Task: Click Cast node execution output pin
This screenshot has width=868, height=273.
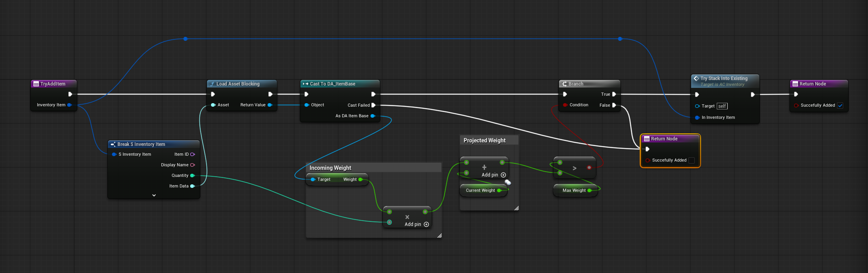Action: (373, 94)
